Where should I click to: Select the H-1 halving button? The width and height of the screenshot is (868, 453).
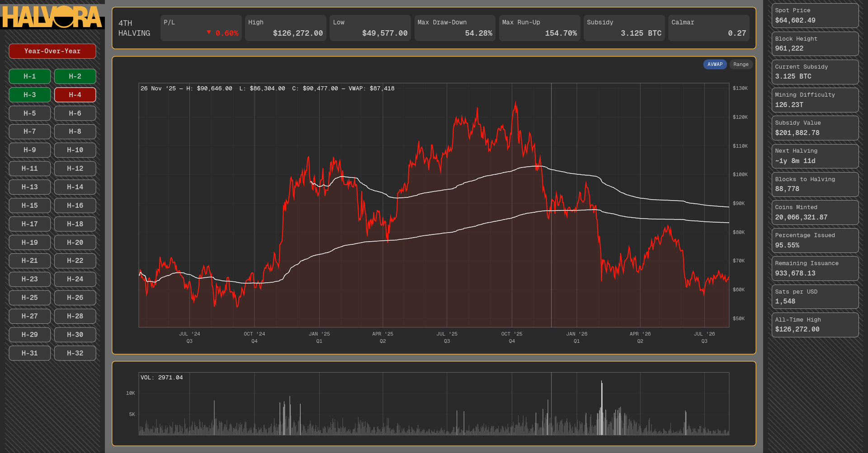pos(30,76)
